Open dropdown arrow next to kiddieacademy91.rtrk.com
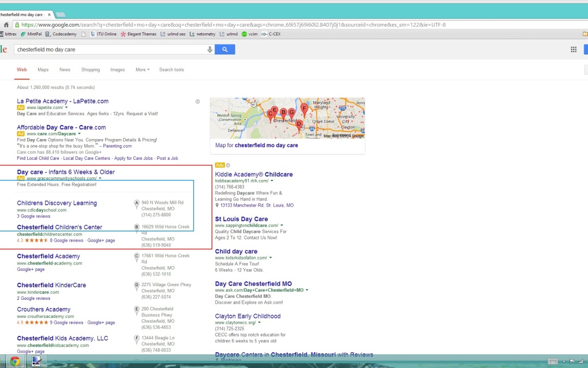The image size is (588, 368). click(272, 181)
